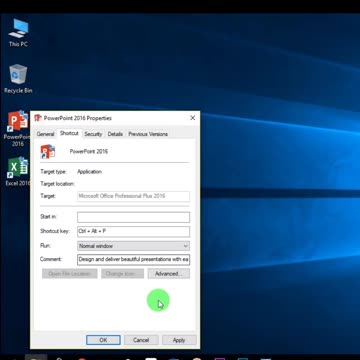Click the large PowerPoint icon inside Shortcut tab
Viewport: 360px width, 360px height.
pyautogui.click(x=48, y=152)
